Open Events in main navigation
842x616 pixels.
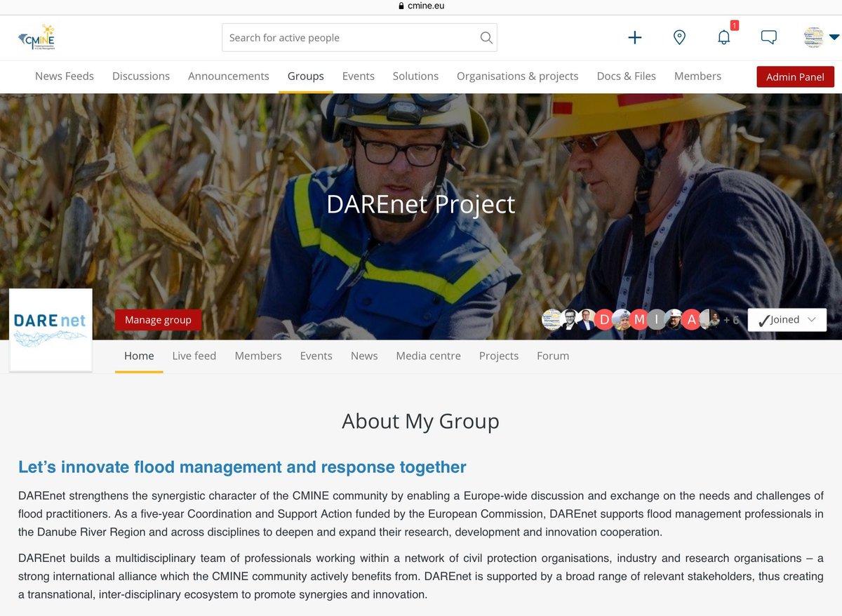pyautogui.click(x=359, y=76)
